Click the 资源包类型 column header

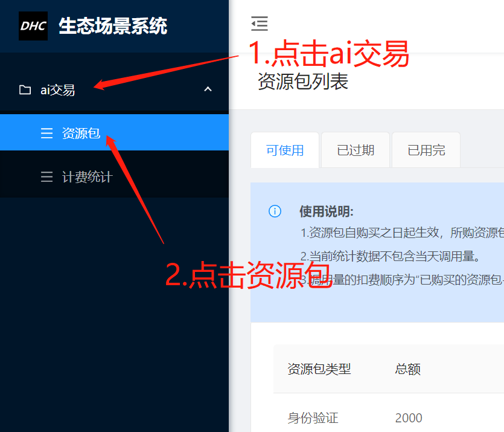click(319, 369)
